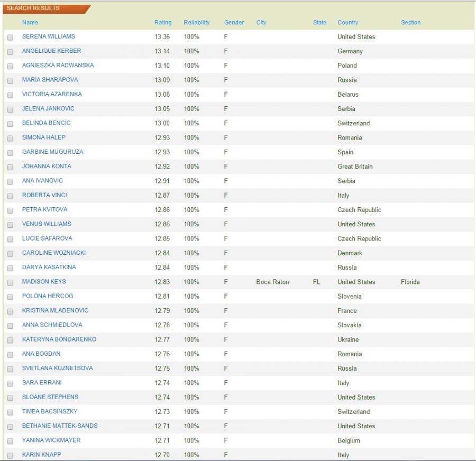Viewport: 476px width, 461px height.
Task: Open ANGELIQUE KERBER player link
Action: click(51, 51)
